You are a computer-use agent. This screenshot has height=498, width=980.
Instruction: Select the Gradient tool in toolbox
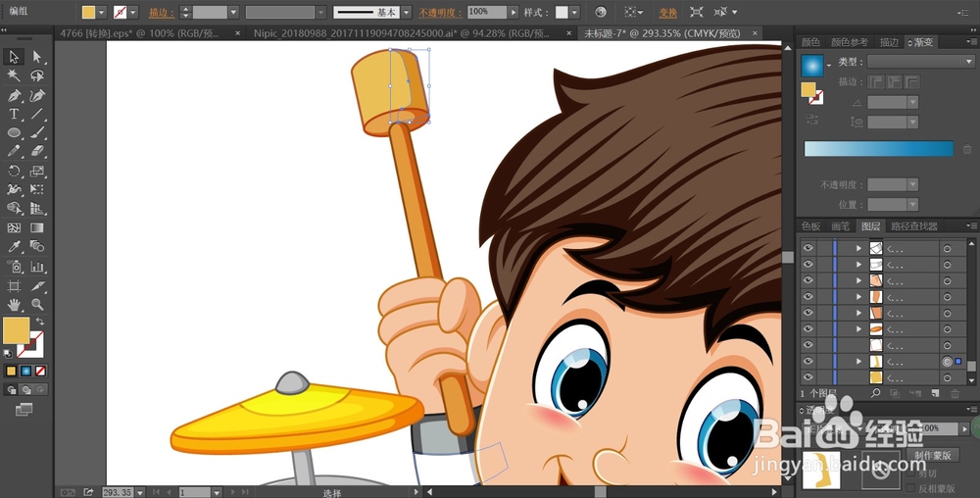[37, 227]
